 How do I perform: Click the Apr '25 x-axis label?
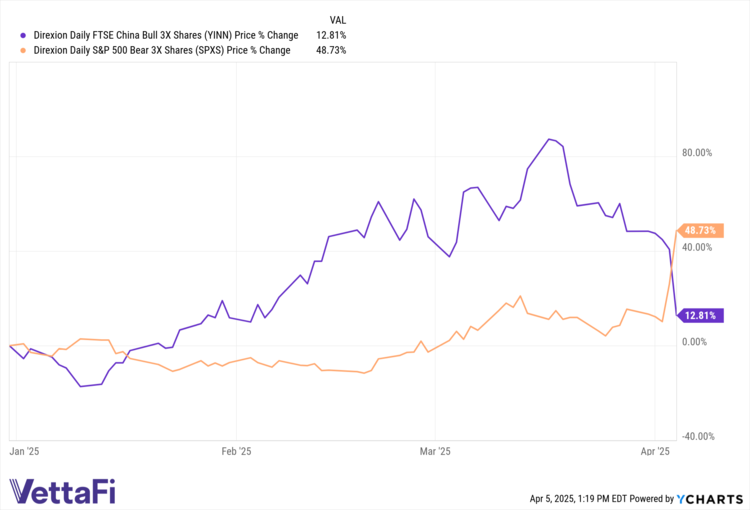655,452
